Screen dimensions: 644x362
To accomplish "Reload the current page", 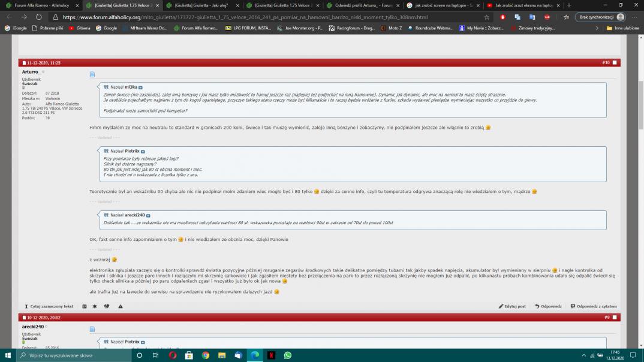I will point(38,17).
